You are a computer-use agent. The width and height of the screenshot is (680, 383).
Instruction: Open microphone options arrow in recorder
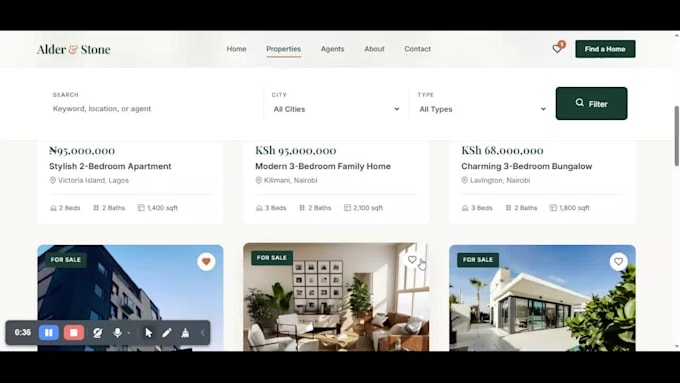coord(129,333)
